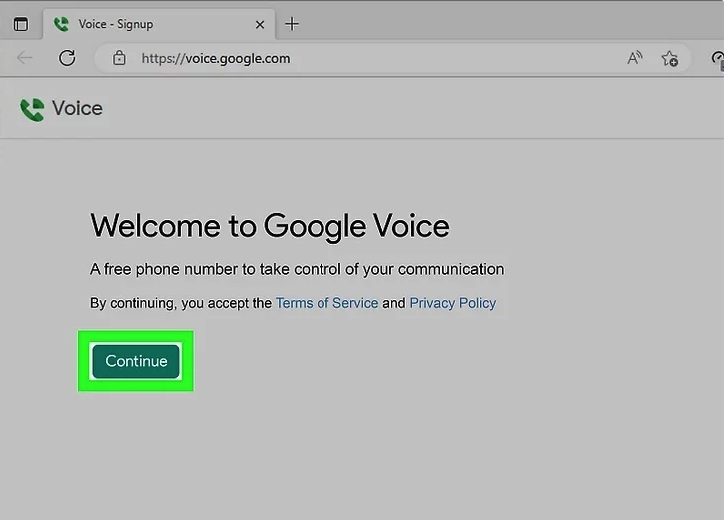Click the Voice wordmark in the header
724x520 pixels.
[x=77, y=108]
